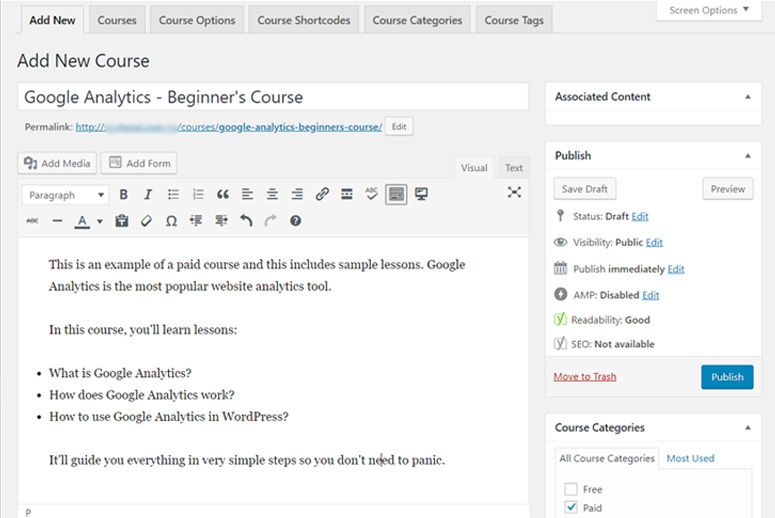Expand Screen Options panel

(709, 10)
